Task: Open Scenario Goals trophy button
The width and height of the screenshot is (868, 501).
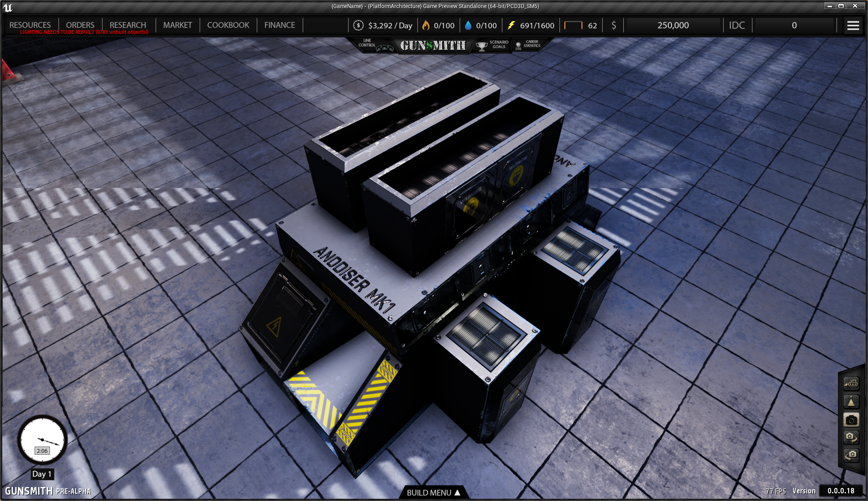Action: (492, 45)
